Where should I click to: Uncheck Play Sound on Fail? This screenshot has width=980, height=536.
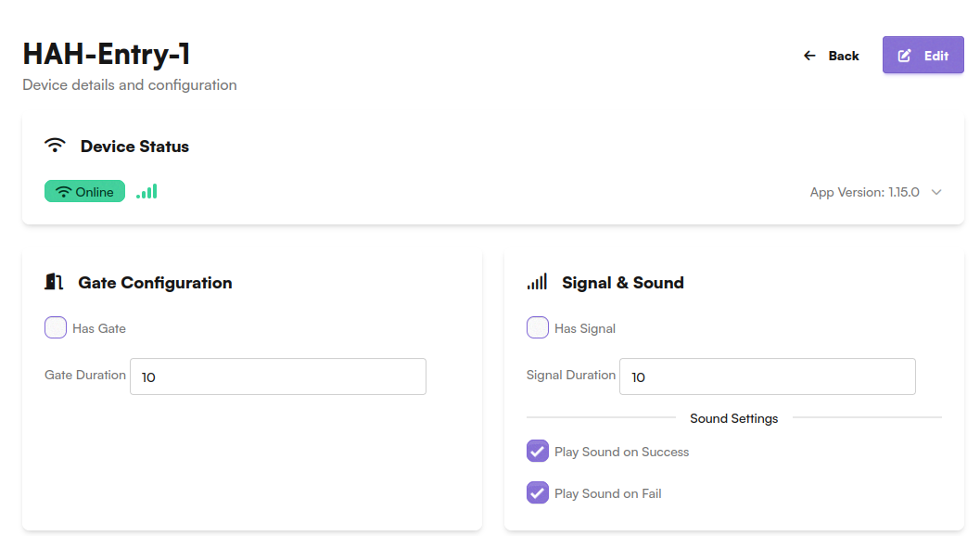[538, 492]
